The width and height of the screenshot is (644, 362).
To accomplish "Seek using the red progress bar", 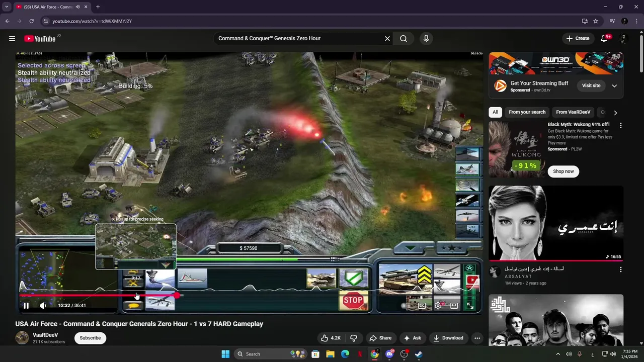I will (x=98, y=295).
